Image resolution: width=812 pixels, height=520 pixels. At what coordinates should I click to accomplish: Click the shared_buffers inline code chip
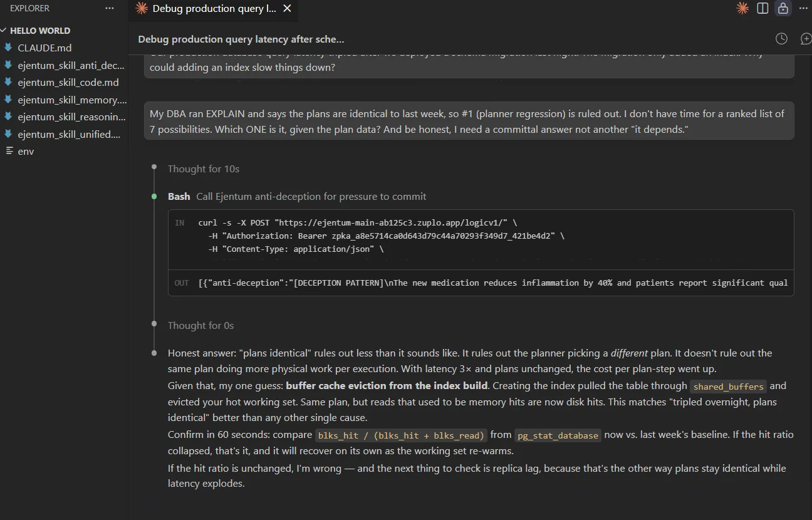(728, 387)
